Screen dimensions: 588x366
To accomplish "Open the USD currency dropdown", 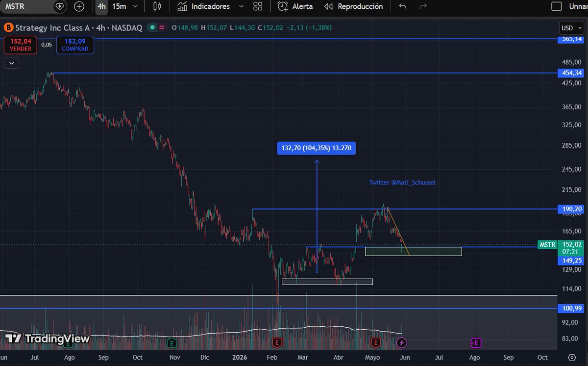I will (x=571, y=28).
